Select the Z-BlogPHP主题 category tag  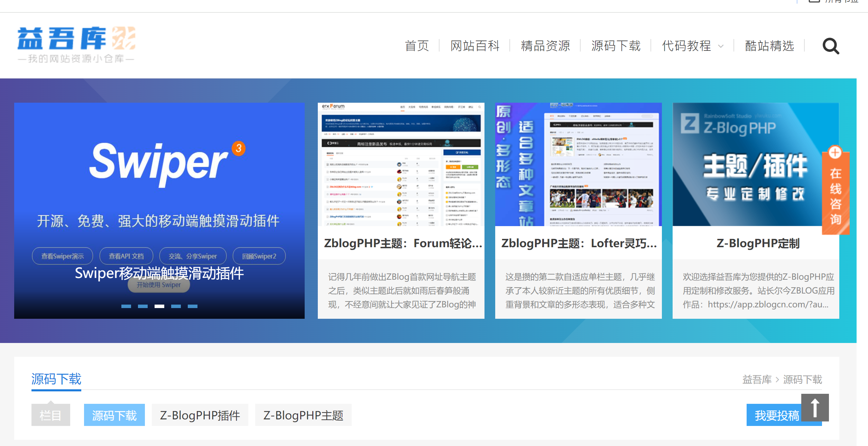pyautogui.click(x=303, y=415)
